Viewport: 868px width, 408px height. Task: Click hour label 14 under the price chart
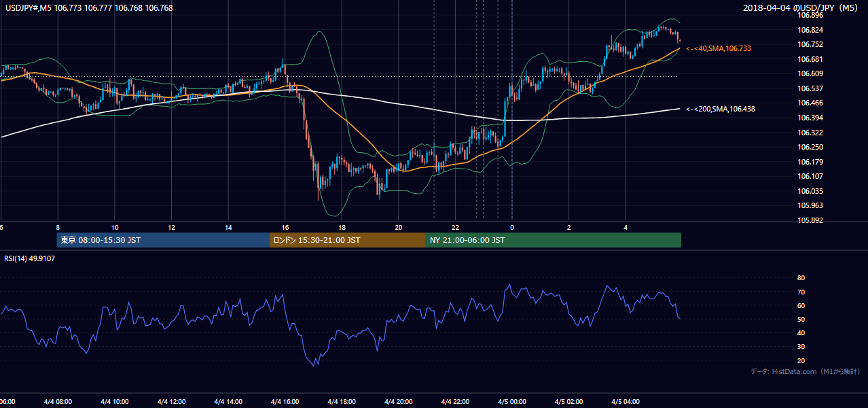228,228
